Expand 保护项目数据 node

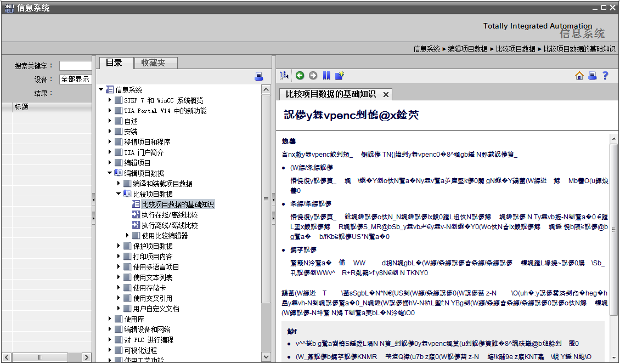118,246
